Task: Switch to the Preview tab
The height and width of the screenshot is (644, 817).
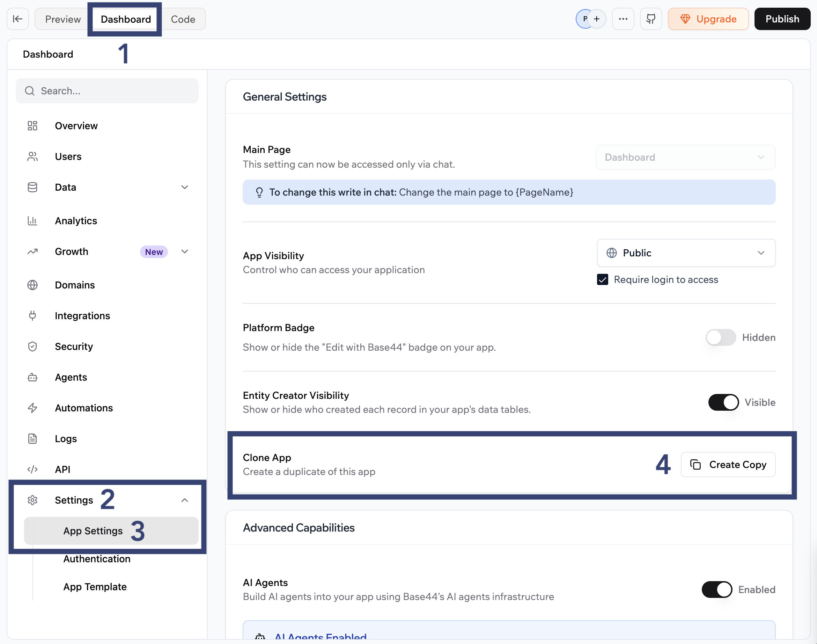Action: point(63,19)
